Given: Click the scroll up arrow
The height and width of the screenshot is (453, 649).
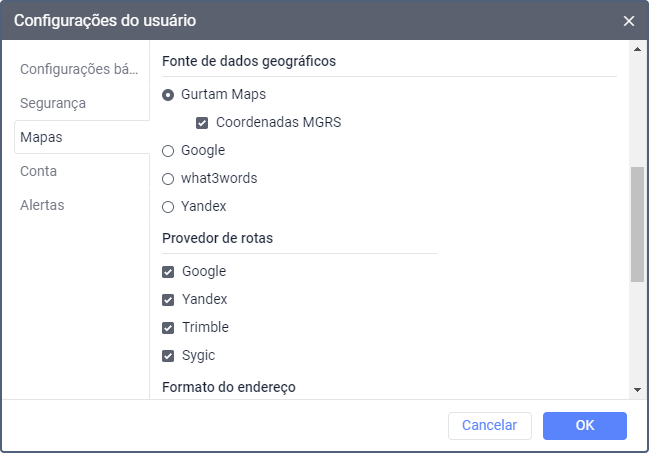Looking at the screenshot, I should (x=637, y=49).
